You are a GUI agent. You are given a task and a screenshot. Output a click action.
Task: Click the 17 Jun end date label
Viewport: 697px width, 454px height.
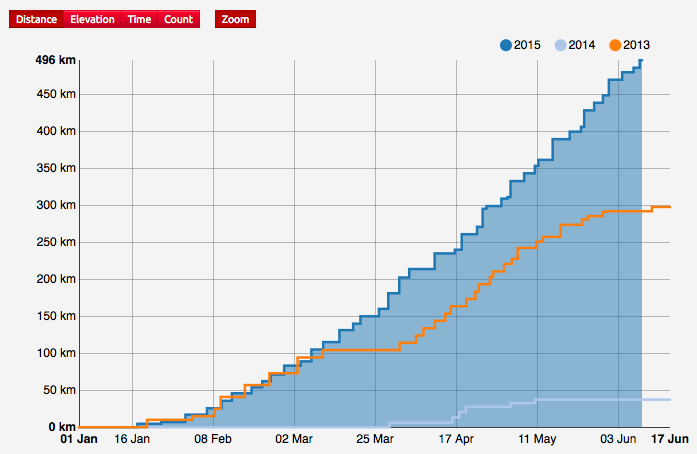tap(669, 438)
